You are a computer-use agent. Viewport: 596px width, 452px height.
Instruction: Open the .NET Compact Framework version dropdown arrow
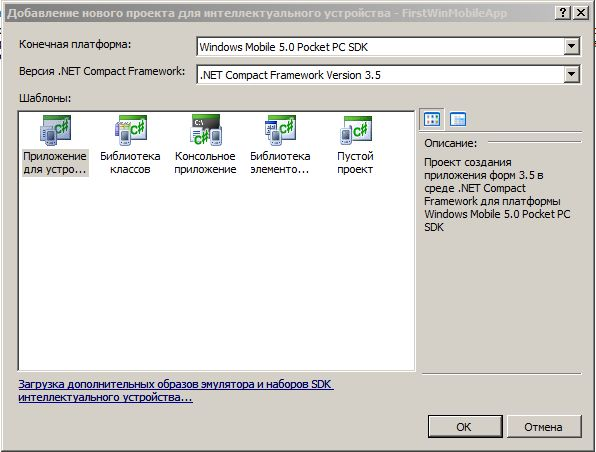(x=571, y=75)
